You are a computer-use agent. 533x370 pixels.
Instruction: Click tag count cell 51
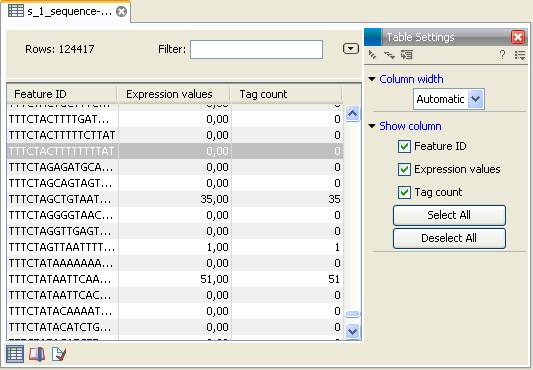334,279
